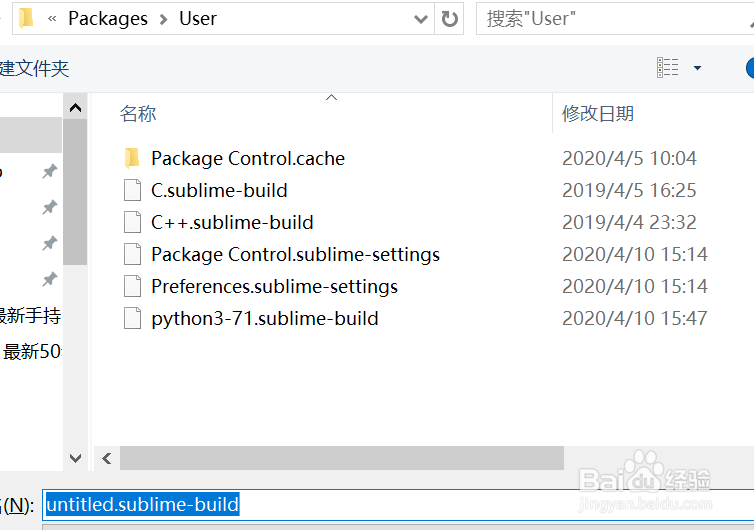Click the Preferences.sublime-settings file icon
754x530 pixels.
point(131,286)
